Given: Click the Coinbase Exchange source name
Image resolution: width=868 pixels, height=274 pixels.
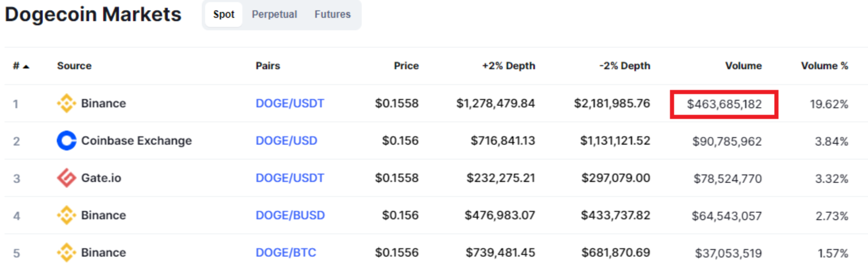Looking at the screenshot, I should click(x=136, y=141).
